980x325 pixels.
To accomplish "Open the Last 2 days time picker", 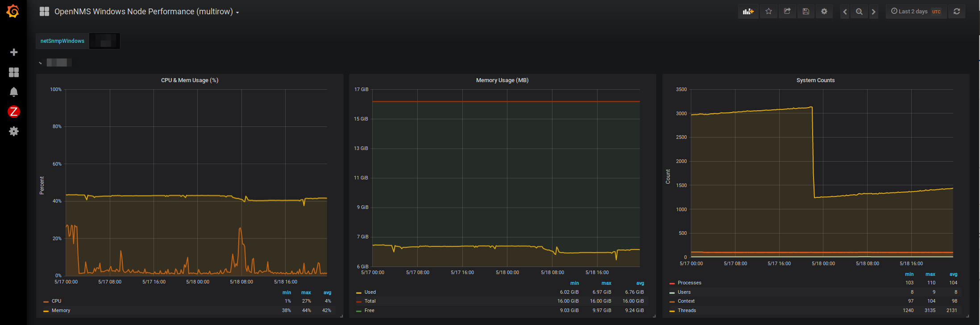I will (x=916, y=12).
